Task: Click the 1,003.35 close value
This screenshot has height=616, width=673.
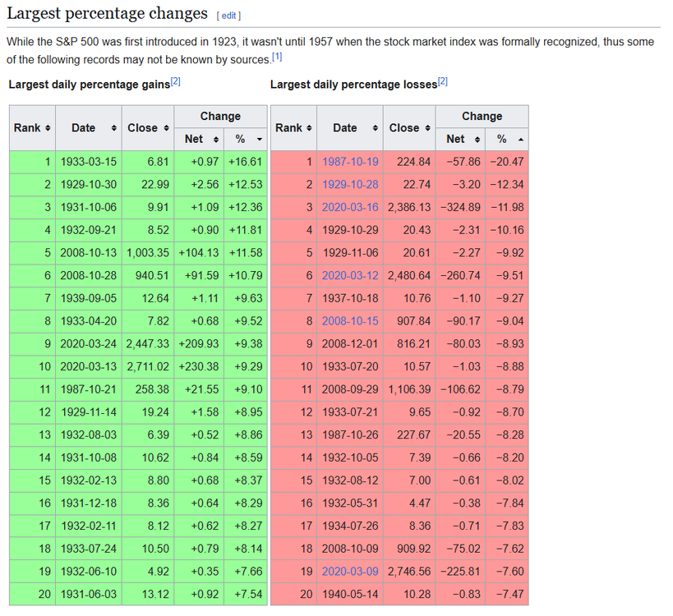Action: coord(148,253)
